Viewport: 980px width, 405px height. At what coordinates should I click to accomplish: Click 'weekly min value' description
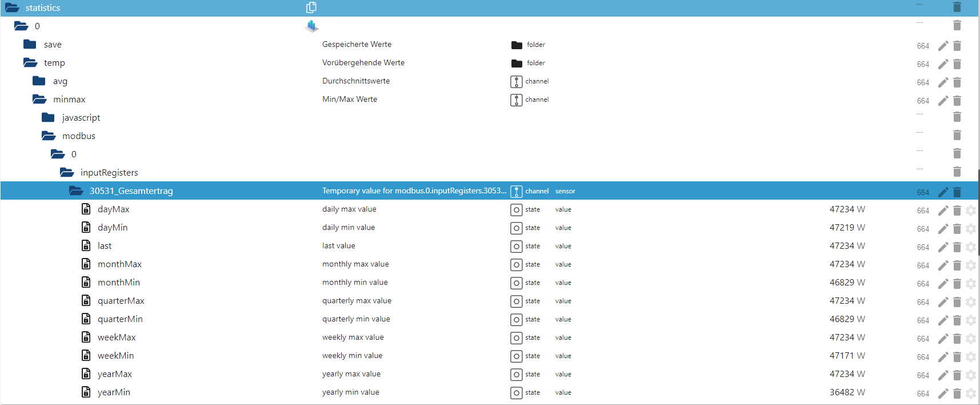point(353,355)
